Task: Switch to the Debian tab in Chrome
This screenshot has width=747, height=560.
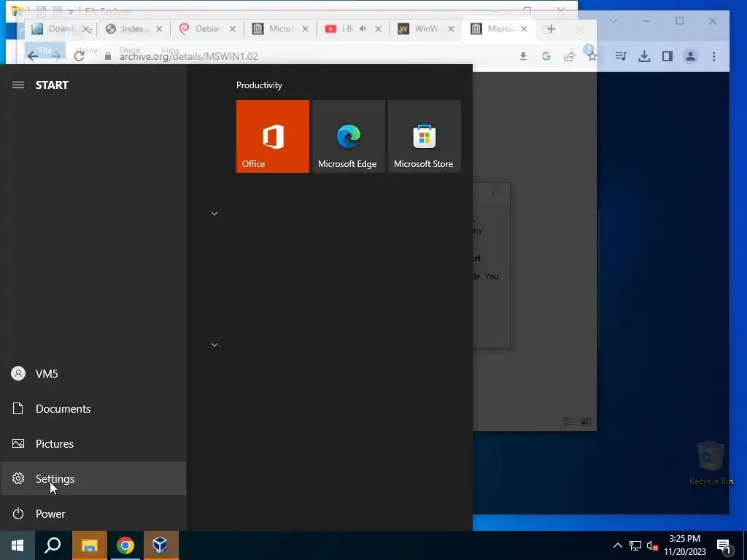Action: click(x=207, y=29)
